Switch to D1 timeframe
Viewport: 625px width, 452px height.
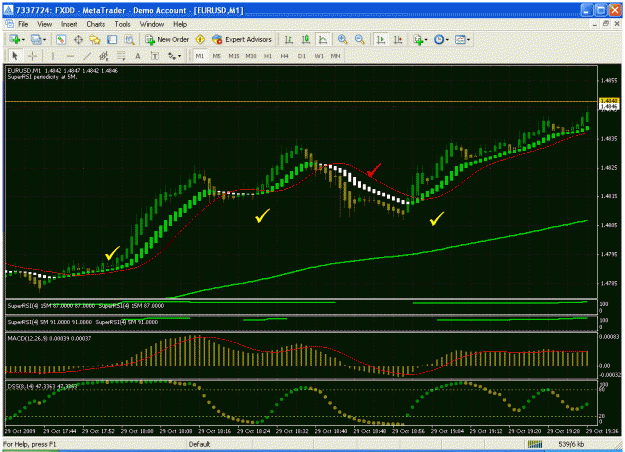tap(302, 56)
